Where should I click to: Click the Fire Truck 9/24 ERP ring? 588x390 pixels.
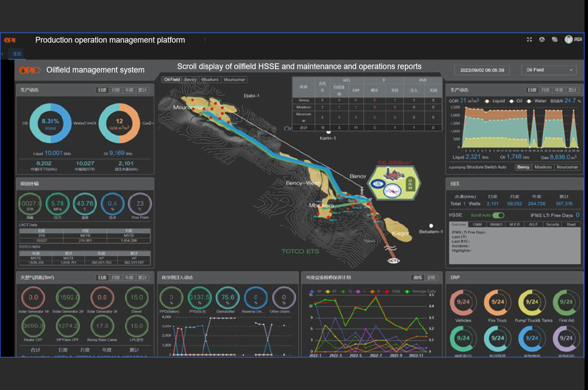pyautogui.click(x=498, y=302)
